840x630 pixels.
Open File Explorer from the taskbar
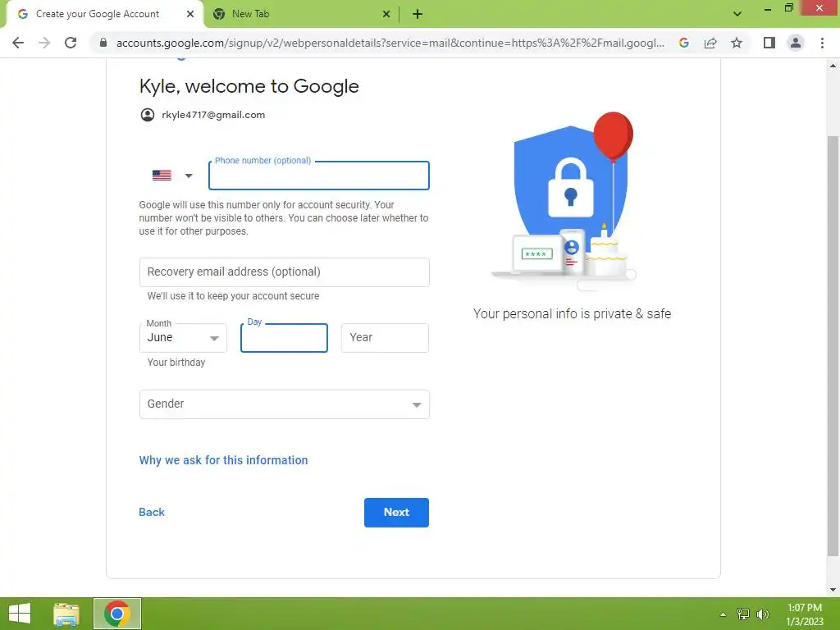click(66, 614)
